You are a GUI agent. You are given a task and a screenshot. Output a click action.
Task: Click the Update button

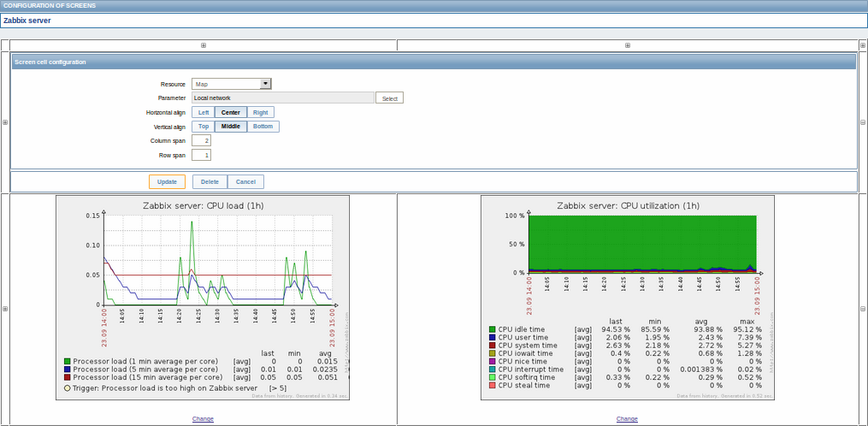click(x=167, y=181)
